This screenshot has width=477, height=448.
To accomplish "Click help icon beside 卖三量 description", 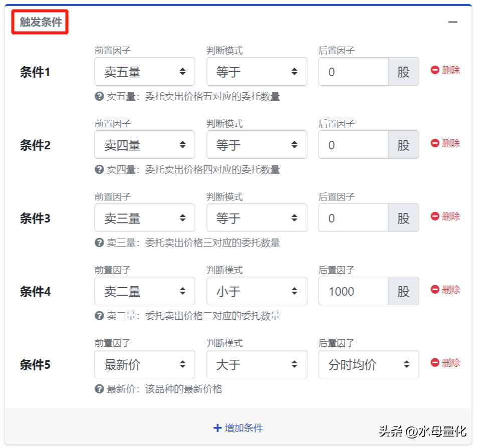I will [99, 243].
